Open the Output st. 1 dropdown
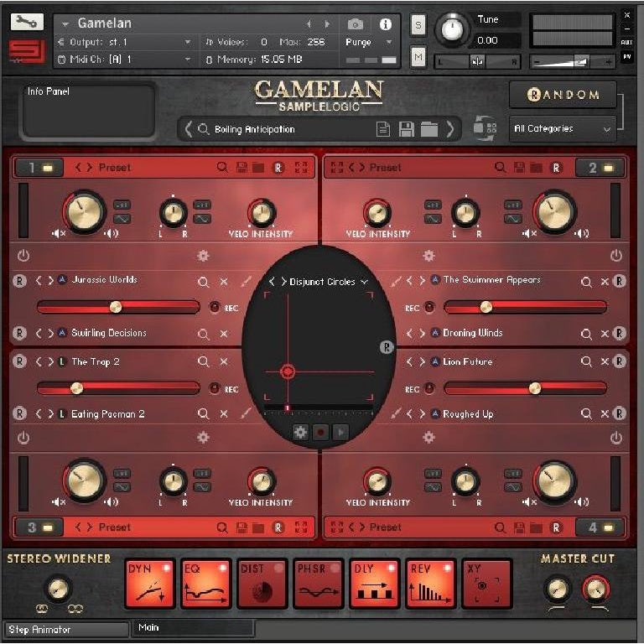This screenshot has width=644, height=644. pyautogui.click(x=188, y=42)
